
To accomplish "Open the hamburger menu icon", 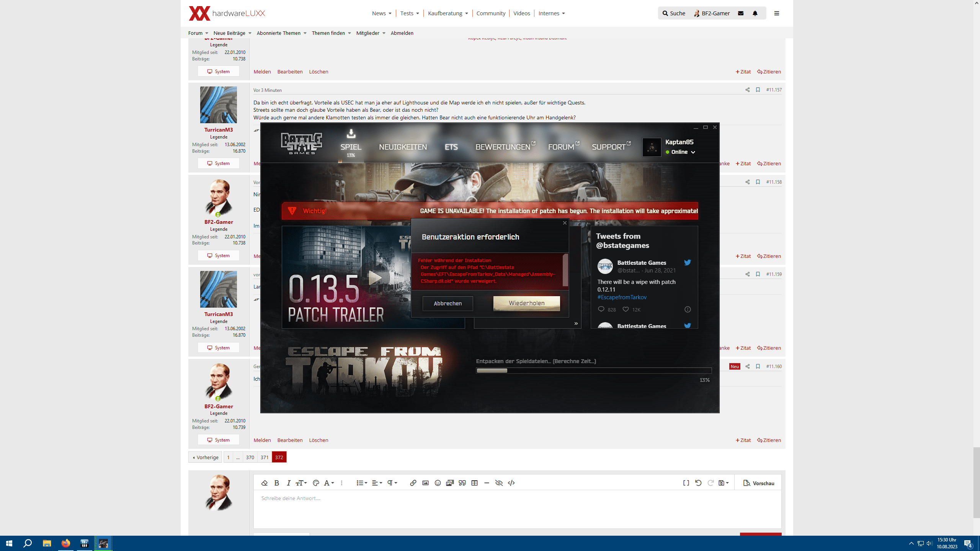I will click(777, 13).
